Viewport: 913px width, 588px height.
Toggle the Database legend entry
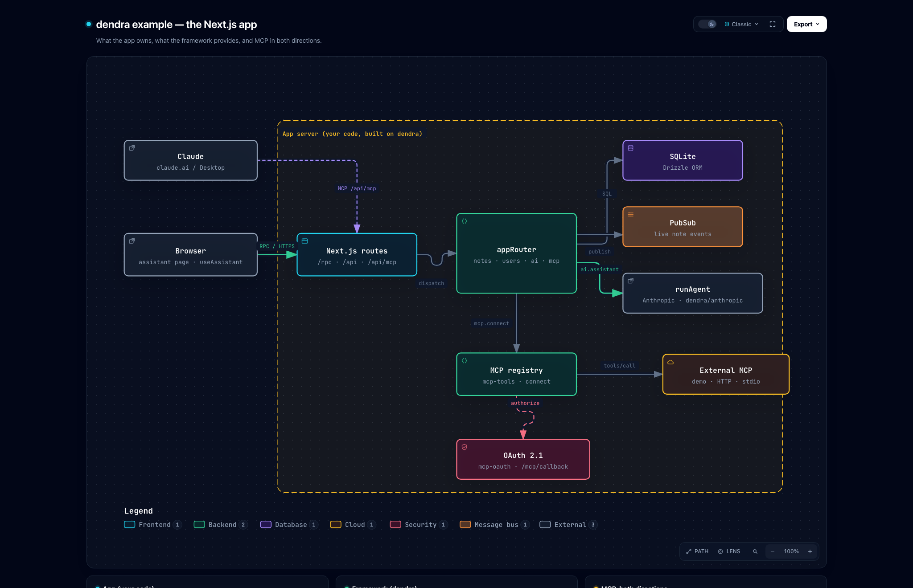[289, 525]
